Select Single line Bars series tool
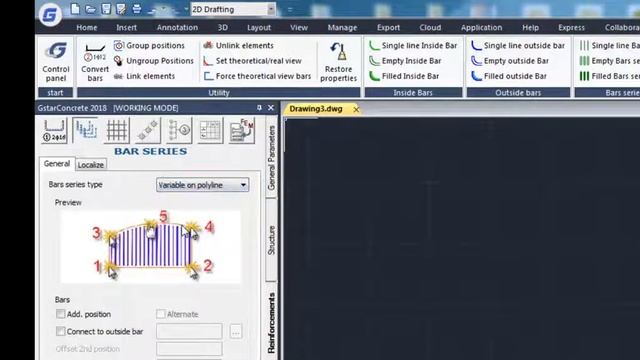 pyautogui.click(x=609, y=45)
